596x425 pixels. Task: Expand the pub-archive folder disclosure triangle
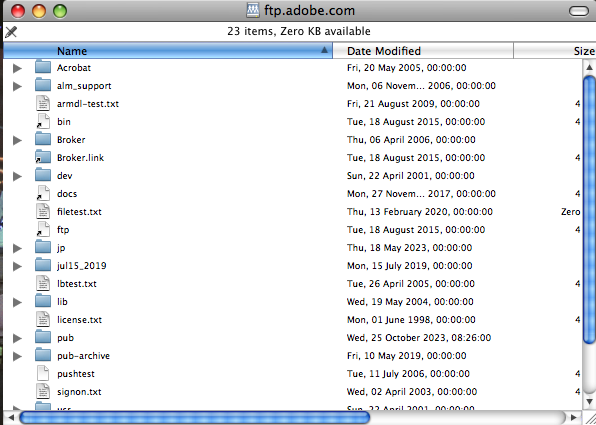coord(17,356)
